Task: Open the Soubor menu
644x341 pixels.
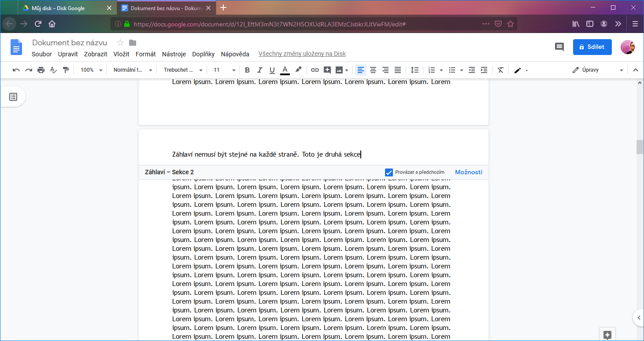Action: coord(42,54)
